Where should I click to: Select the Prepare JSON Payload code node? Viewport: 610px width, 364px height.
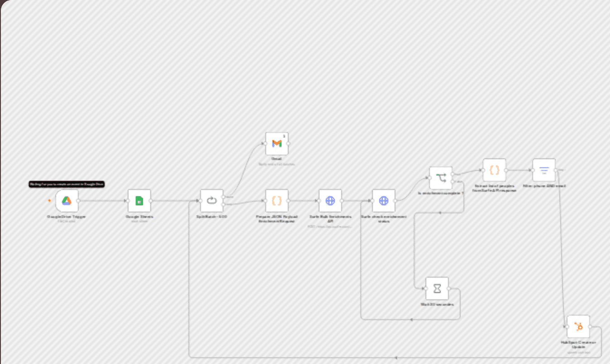tap(277, 200)
